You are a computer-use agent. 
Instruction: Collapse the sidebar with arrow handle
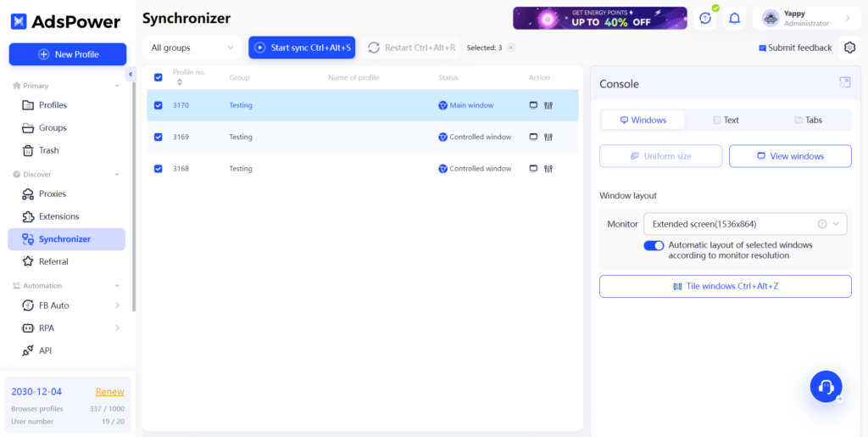(x=131, y=74)
